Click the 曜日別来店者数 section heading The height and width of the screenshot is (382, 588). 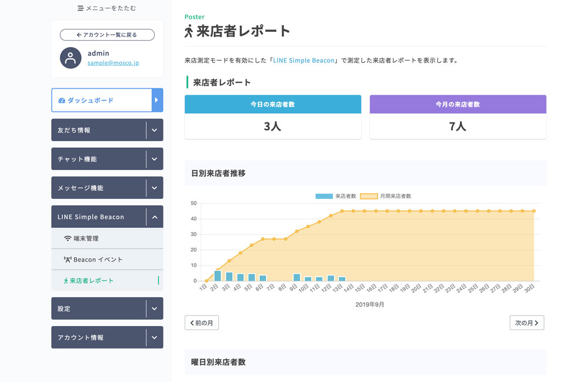pos(218,362)
